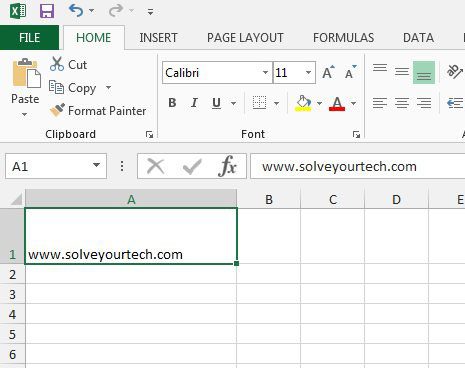The height and width of the screenshot is (368, 465).
Task: Open the INSERT ribbon tab
Action: coord(158,38)
